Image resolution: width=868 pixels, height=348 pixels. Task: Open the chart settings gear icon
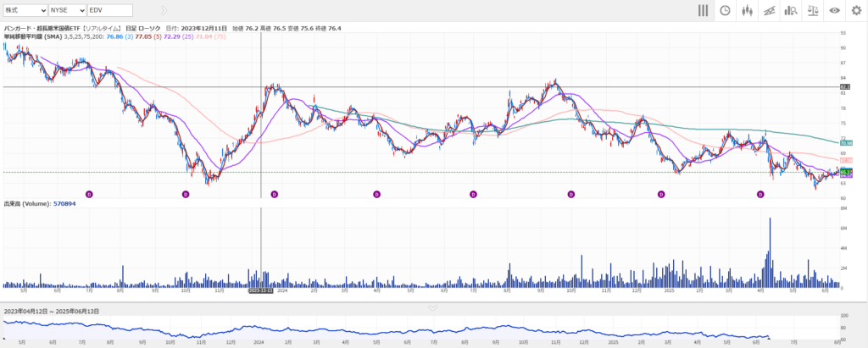[856, 10]
